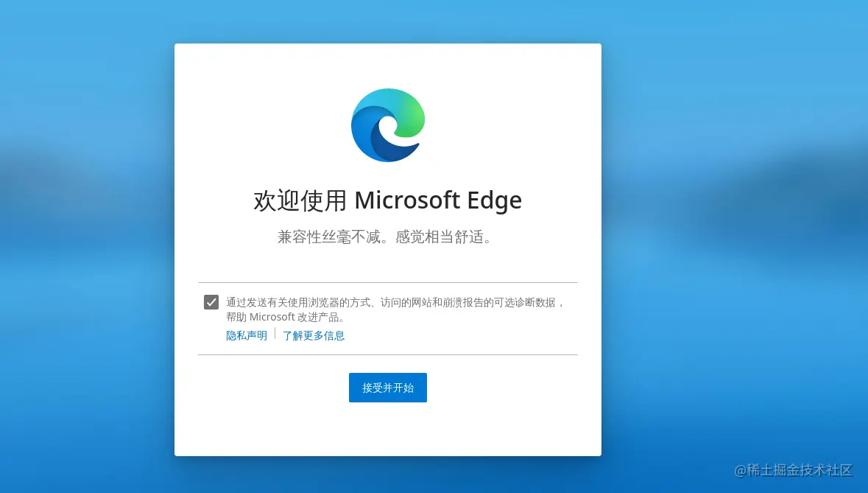Screen dimensions: 868x493
Task: Click the empty white space above the Edge logo
Action: pos(388,65)
